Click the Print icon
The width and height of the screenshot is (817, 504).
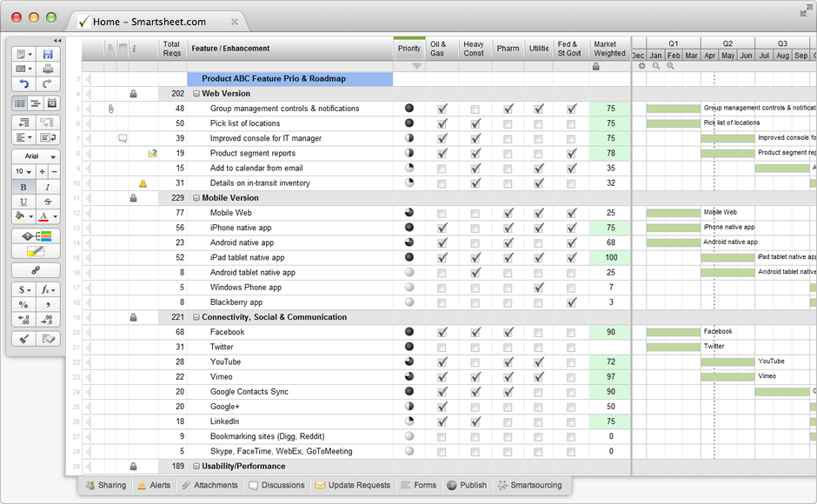49,69
